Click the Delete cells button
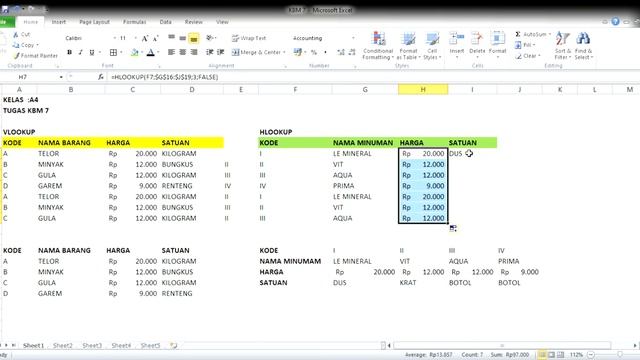This screenshot has width=640, height=360. coord(477,45)
